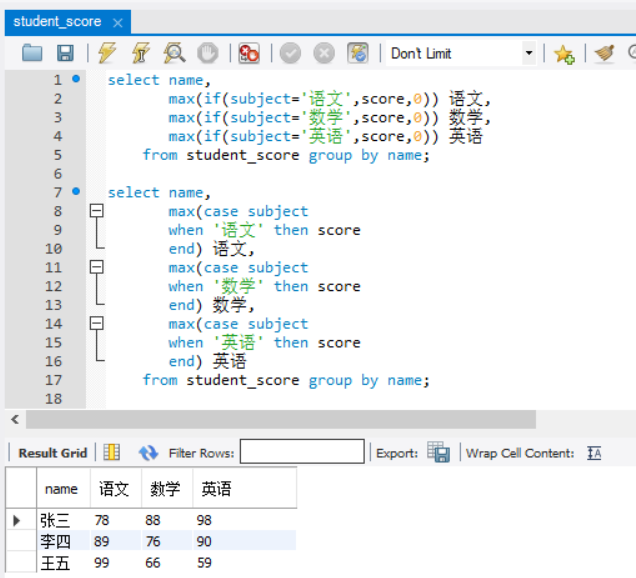This screenshot has width=636, height=578.
Task: Toggle continue-on-error (red stop icon)
Action: click(249, 53)
